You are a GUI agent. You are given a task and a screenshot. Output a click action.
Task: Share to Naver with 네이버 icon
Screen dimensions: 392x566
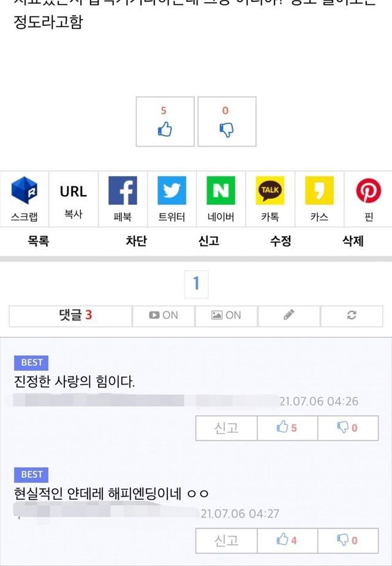coord(221,199)
